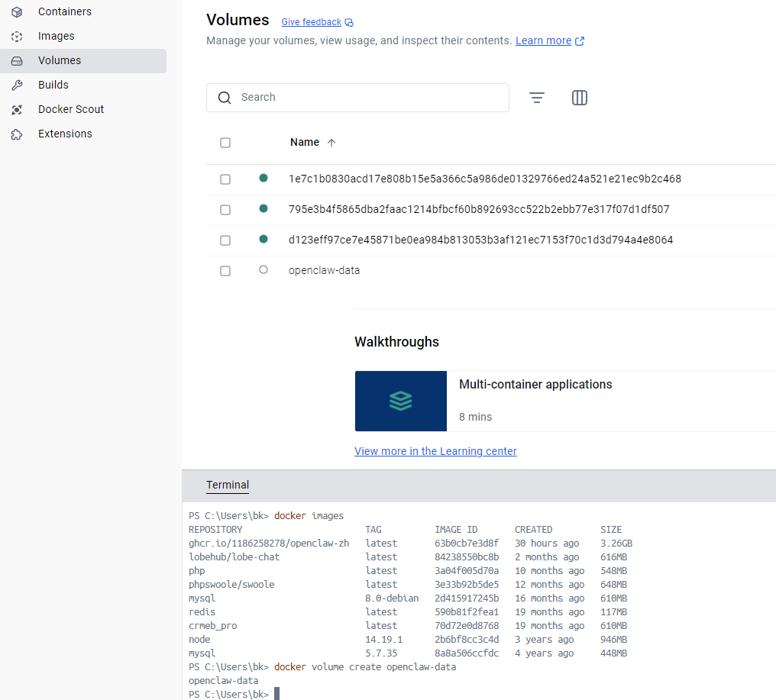Click in-use status dot of volume d123eff97ce7
Image resolution: width=776 pixels, height=700 pixels.
coord(264,240)
